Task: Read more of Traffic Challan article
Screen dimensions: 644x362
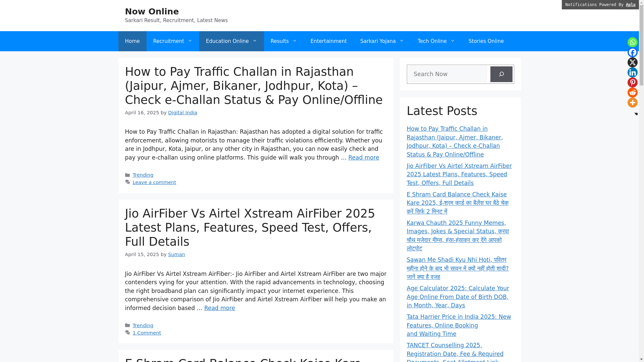Action: click(x=364, y=158)
